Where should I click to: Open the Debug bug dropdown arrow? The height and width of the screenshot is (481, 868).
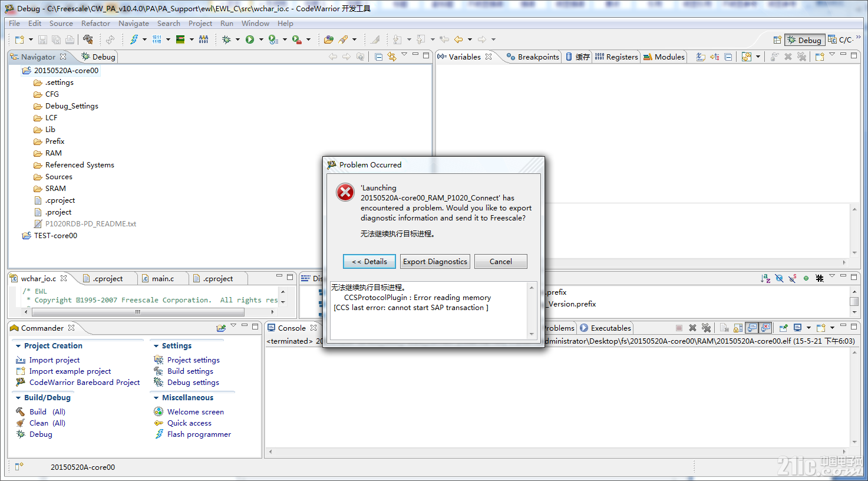pos(237,39)
